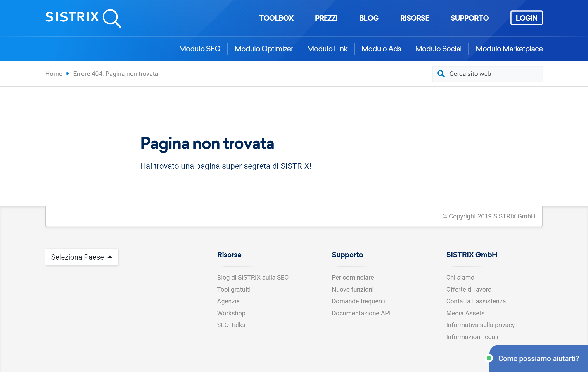This screenshot has height=372, width=588.
Task: Click the Supporto footer heading
Action: 347,255
